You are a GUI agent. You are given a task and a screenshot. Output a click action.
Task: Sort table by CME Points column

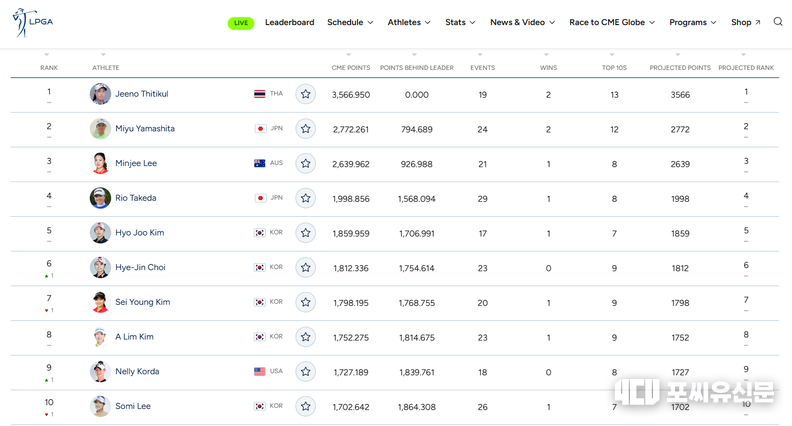tap(350, 67)
